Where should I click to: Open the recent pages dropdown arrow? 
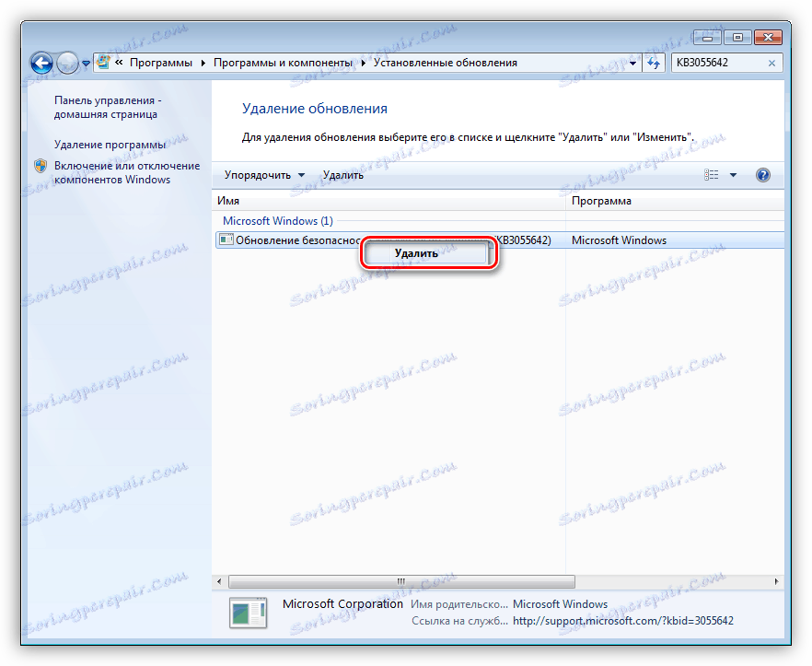[86, 64]
